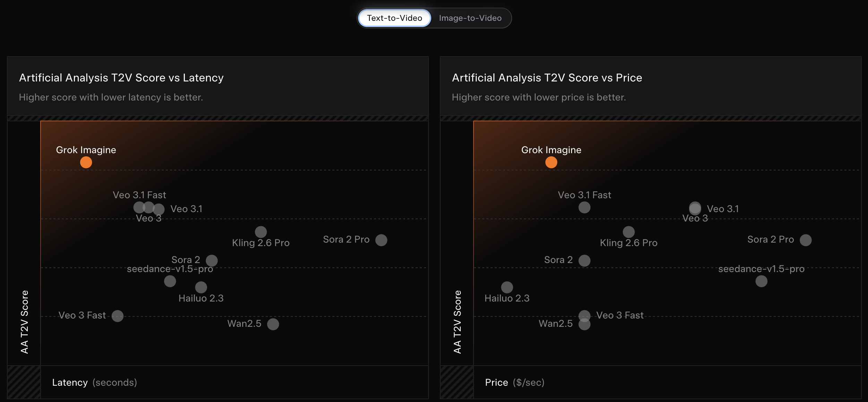Screen dimensions: 868x402
Task: Select Wan2.5 data point in Latency chart
Action: click(273, 324)
